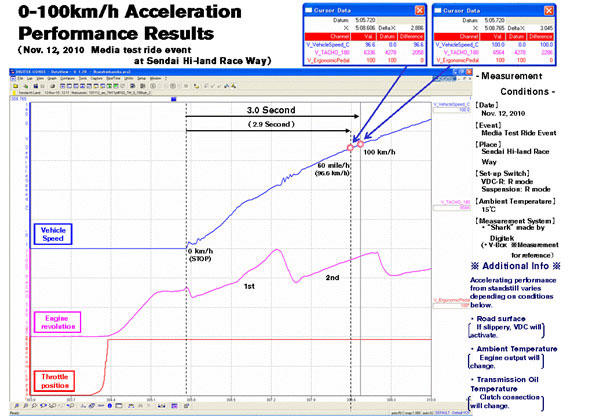Image resolution: width=590 pixels, height=420 pixels.
Task: Click the green-highlighted window layout toolbar icon
Action: 116,86
